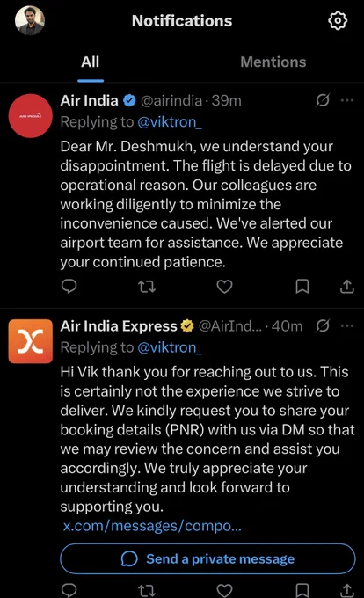Bookmark the Air India tweet
The image size is (364, 598).
(302, 287)
